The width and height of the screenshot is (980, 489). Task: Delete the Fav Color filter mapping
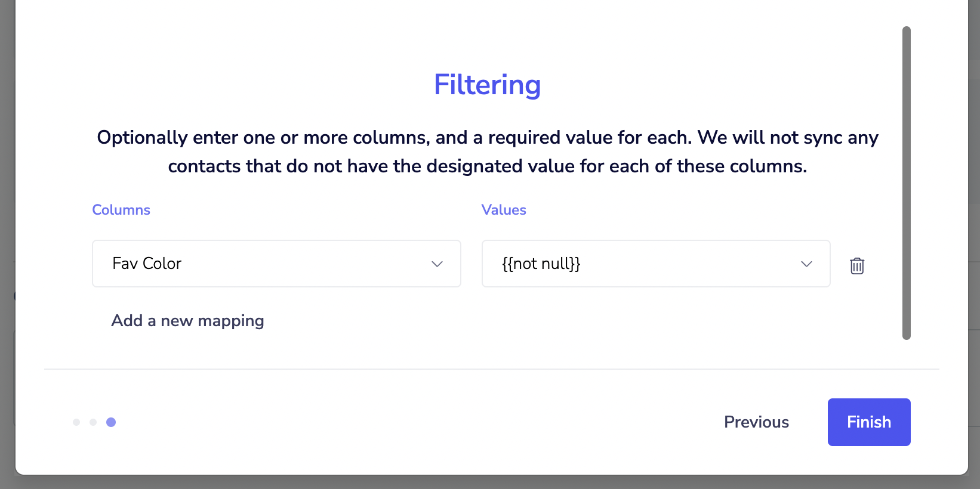857,265
